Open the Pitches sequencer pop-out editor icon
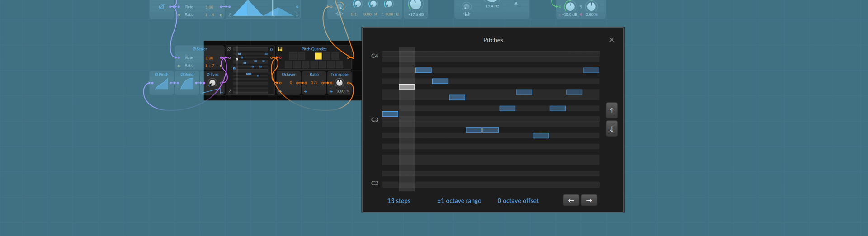This screenshot has height=236, width=868. 230,91
